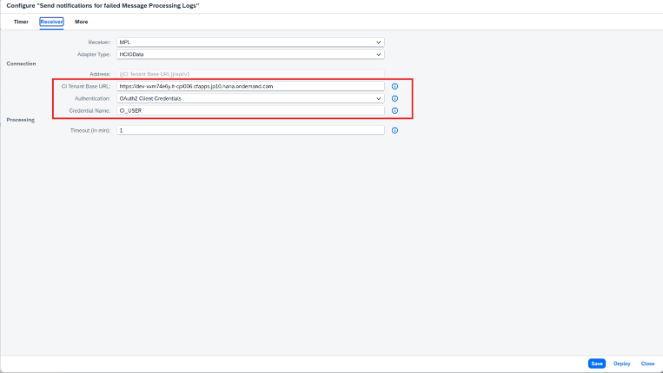The width and height of the screenshot is (663, 373).
Task: Focus the CI Tenant Base URL input
Action: click(x=250, y=86)
